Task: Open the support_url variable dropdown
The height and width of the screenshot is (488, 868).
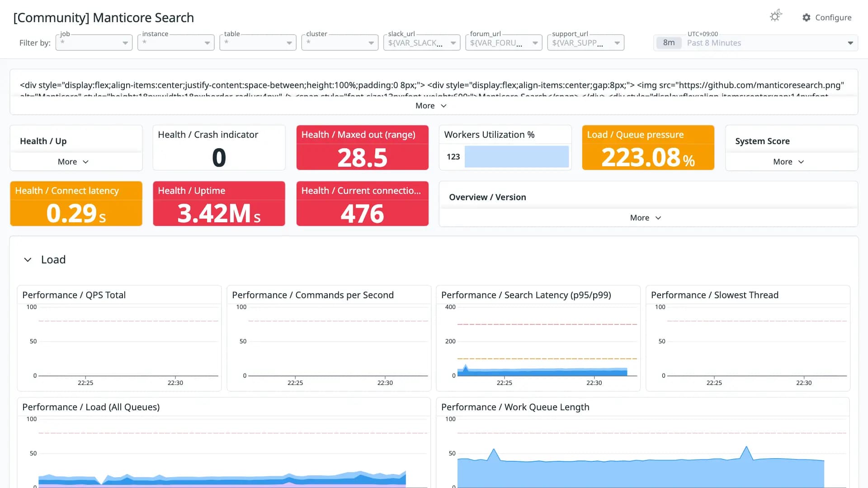Action: (x=586, y=42)
